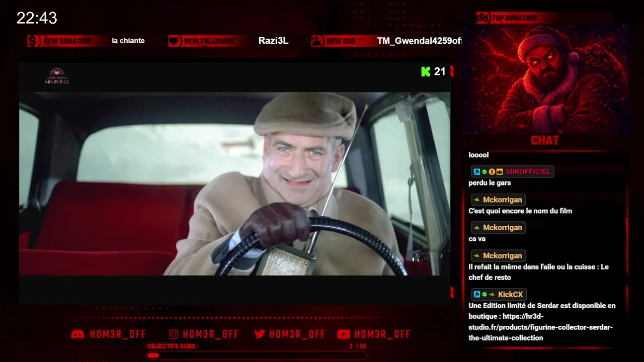Click the green Kick K logo
The image size is (644, 362).
[x=426, y=71]
